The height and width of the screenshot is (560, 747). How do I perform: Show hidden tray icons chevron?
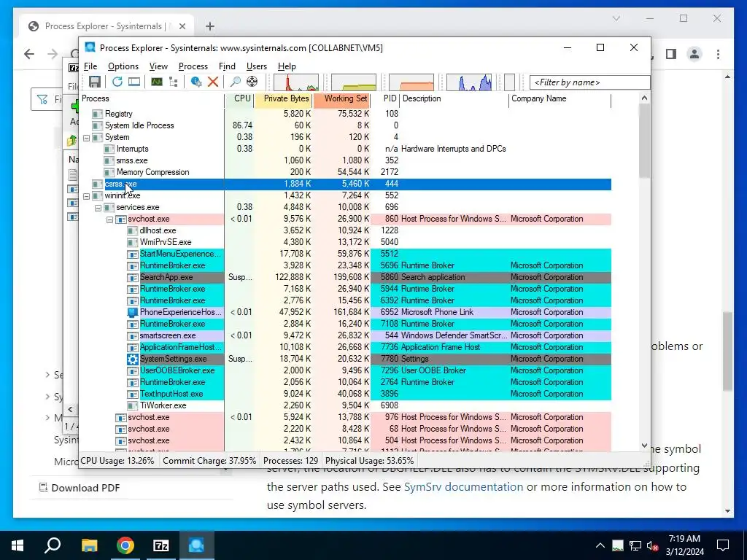click(x=600, y=545)
